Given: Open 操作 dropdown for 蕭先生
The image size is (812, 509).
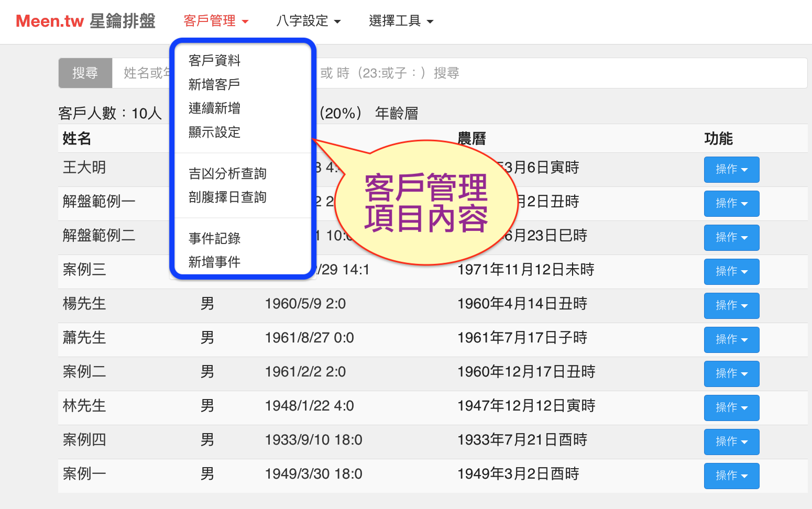Looking at the screenshot, I should coord(731,340).
